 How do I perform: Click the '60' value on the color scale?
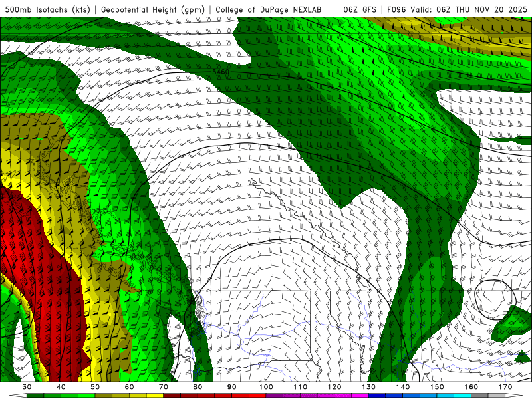point(129,387)
